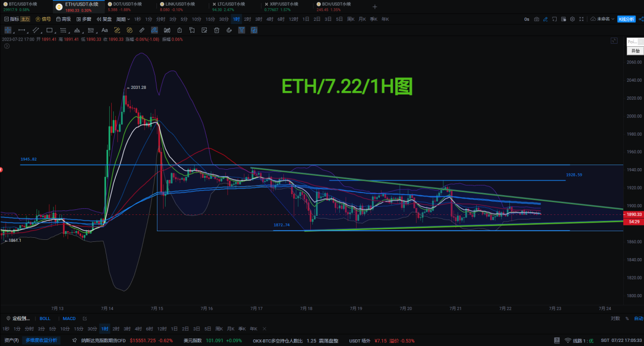
Task: Click the 资产(₮) assets label
Action: 11,340
